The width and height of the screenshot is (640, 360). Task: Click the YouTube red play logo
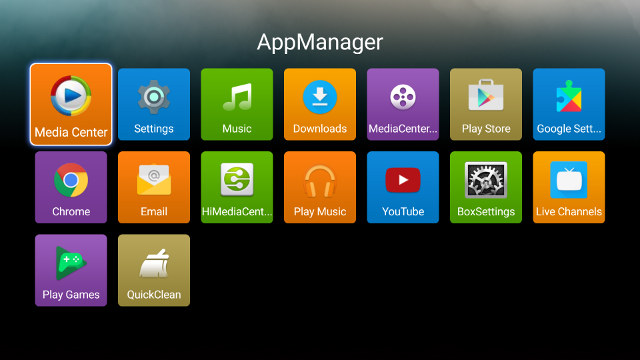coord(403,180)
